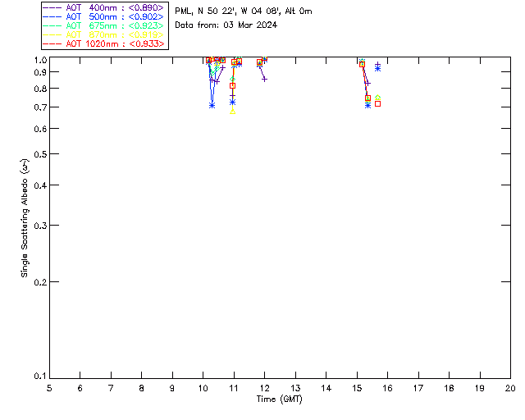Click the AOT 500nm legend entry
525x420 pixels.
103,16
